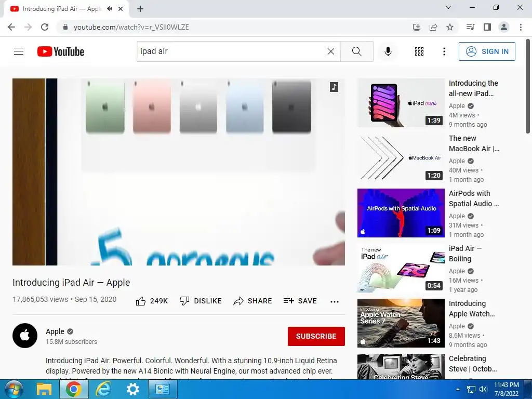Open the new iPad air Boiiing thumbnail
532x399 pixels.
(401, 268)
